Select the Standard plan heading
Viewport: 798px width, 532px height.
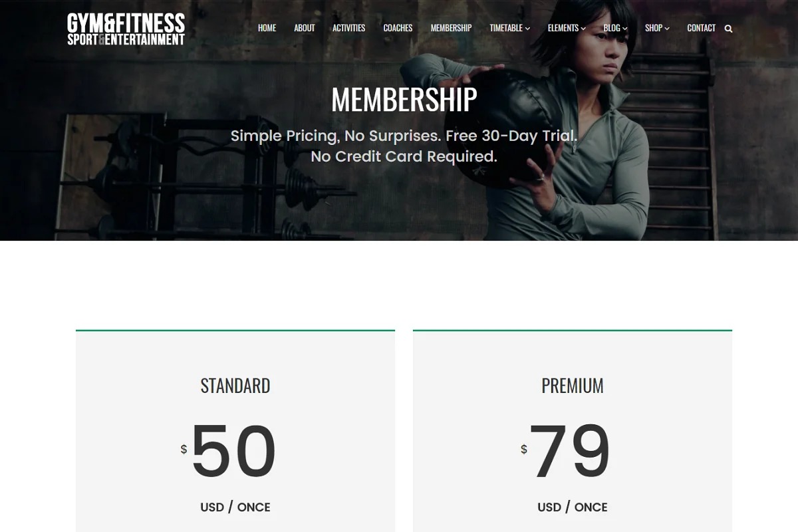235,386
